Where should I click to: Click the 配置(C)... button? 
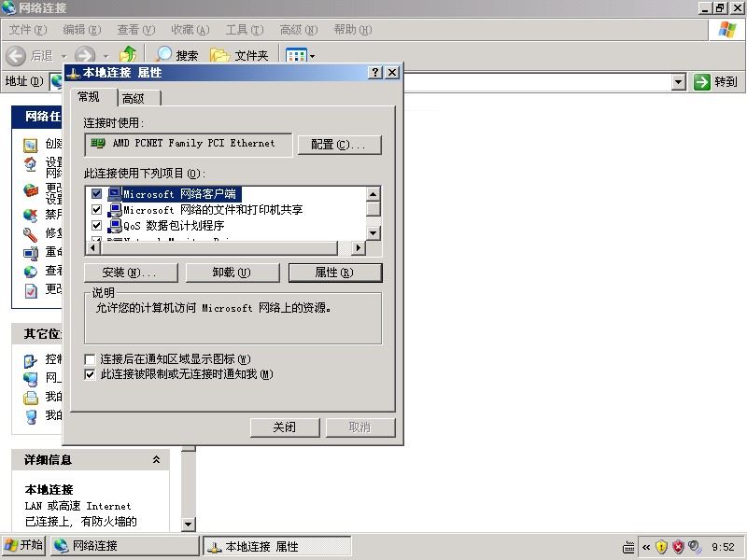(339, 145)
